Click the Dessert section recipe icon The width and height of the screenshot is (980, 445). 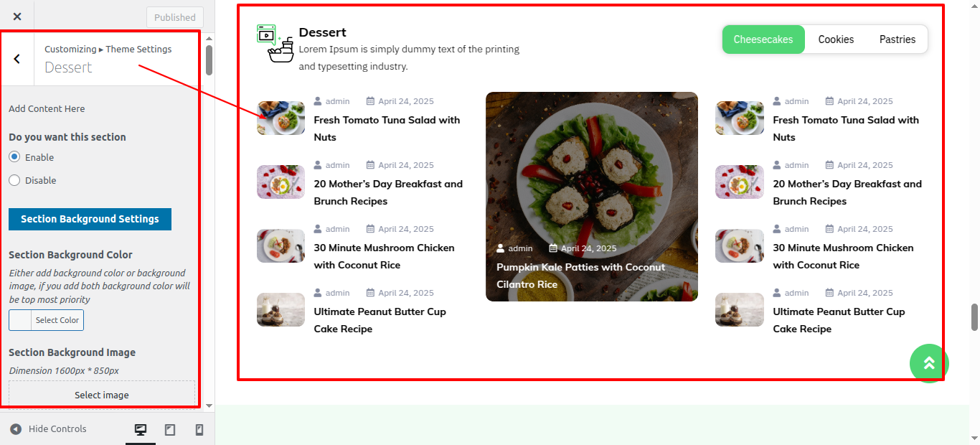point(275,44)
